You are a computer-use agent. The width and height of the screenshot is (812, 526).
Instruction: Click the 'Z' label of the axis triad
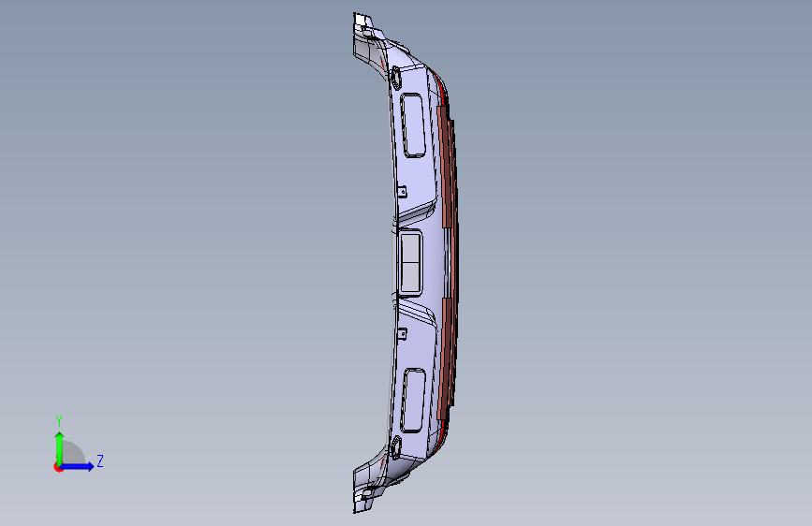(100, 460)
